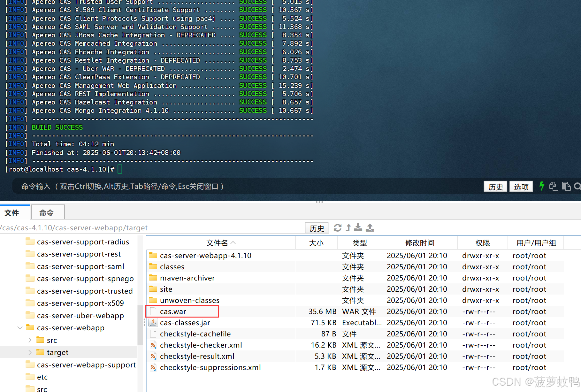Select cas-server-support-trusted in tree
581x392 pixels.
click(85, 291)
